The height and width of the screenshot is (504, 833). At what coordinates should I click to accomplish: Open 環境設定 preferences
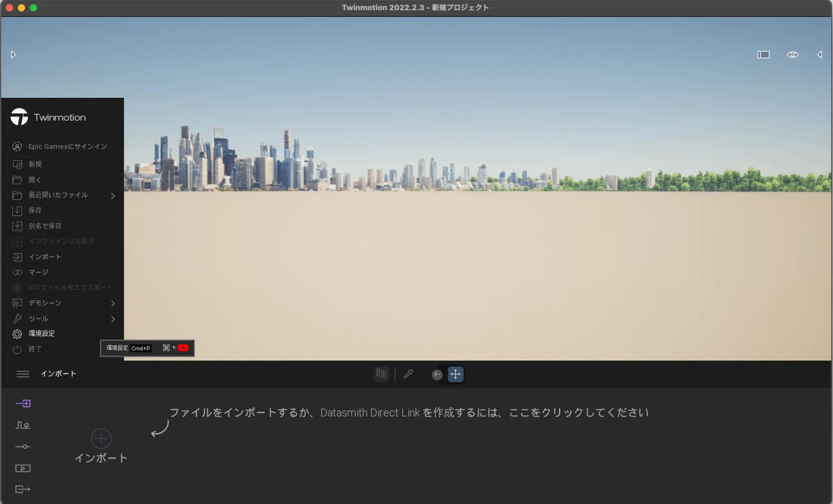pos(42,334)
